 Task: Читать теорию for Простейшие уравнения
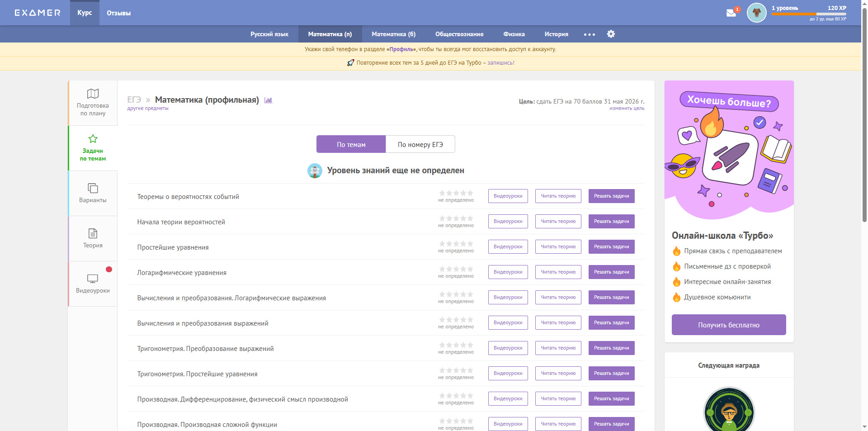tap(558, 246)
